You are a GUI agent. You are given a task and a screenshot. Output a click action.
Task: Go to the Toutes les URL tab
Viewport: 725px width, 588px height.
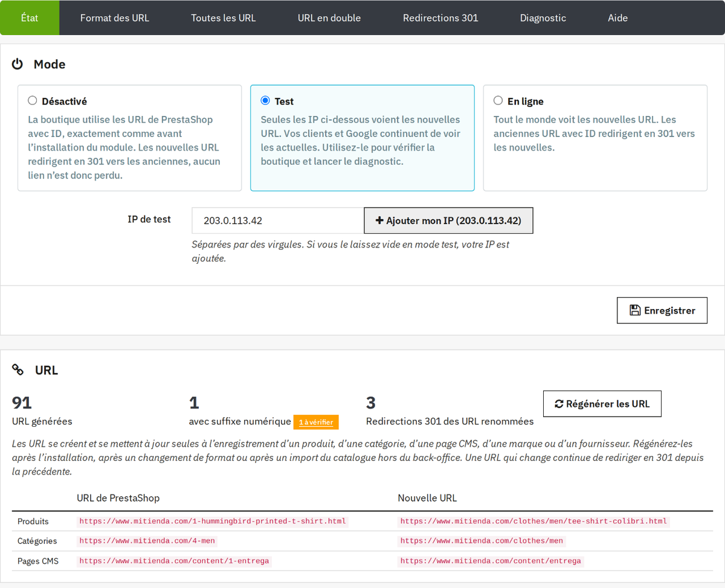tap(224, 18)
